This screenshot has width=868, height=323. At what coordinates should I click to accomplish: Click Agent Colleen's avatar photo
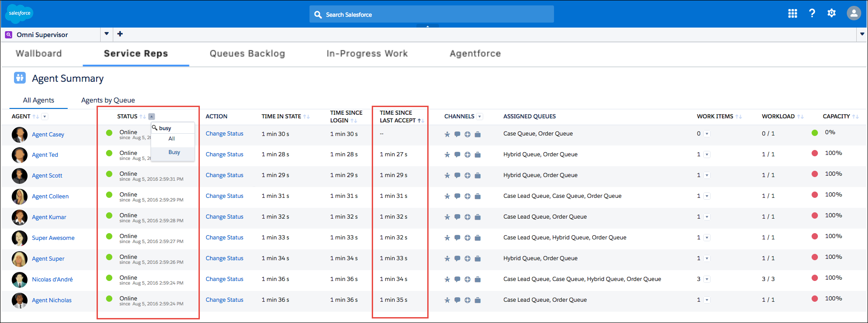[x=19, y=197]
